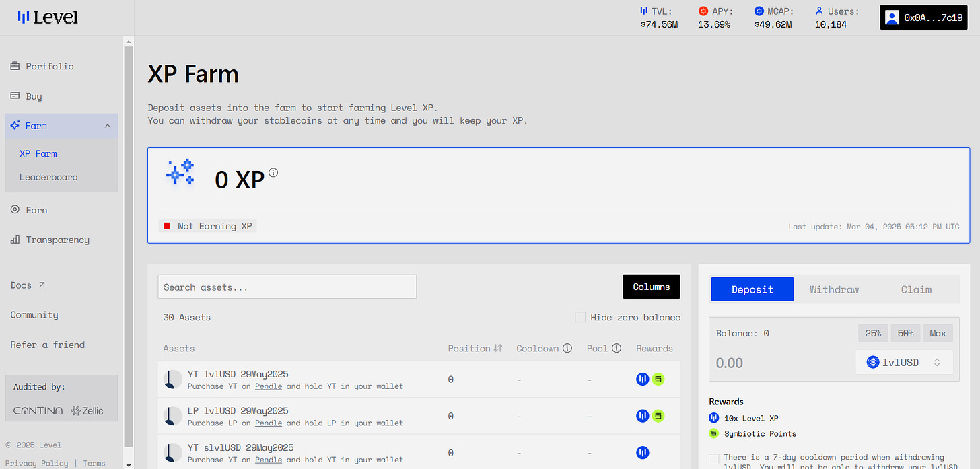The width and height of the screenshot is (980, 469).
Task: Click the Transparency bar chart icon
Action: coord(15,240)
